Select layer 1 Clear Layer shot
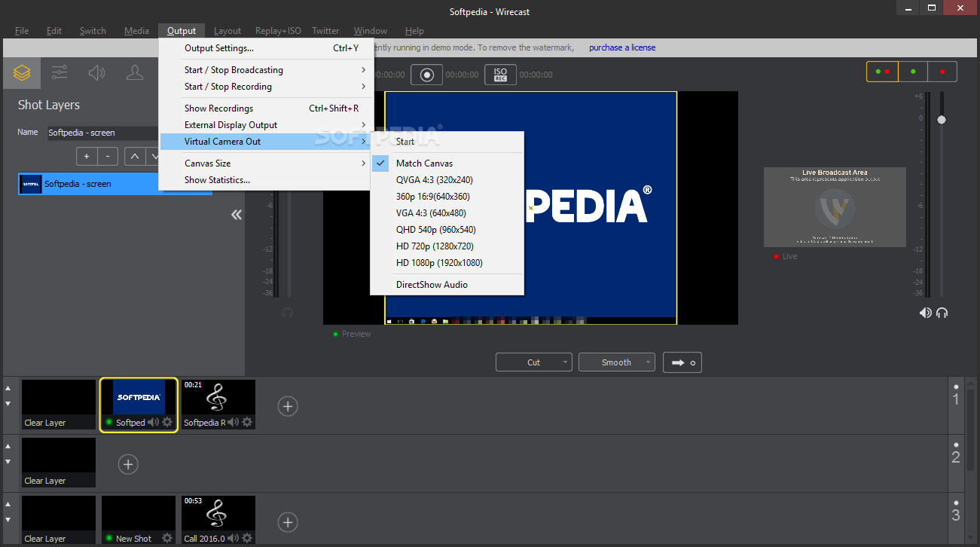Screen dimensions: 980x547 (59, 405)
